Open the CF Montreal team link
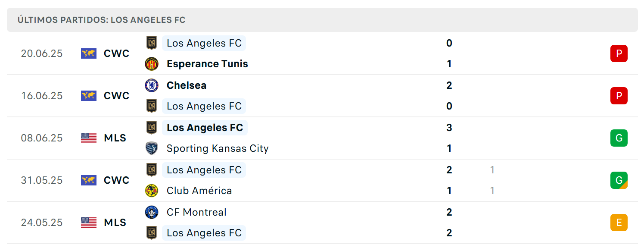The width and height of the screenshot is (644, 251). (196, 212)
